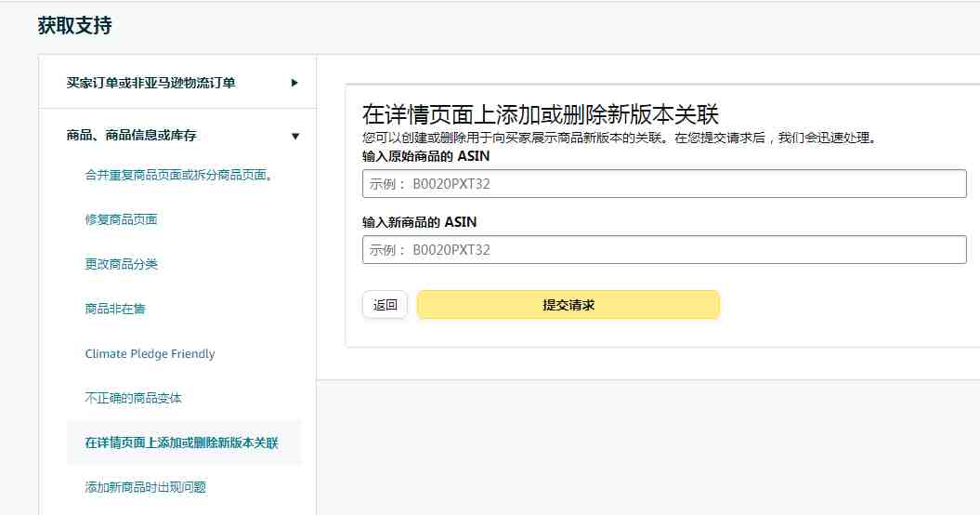Click the 返回 button

click(x=385, y=305)
